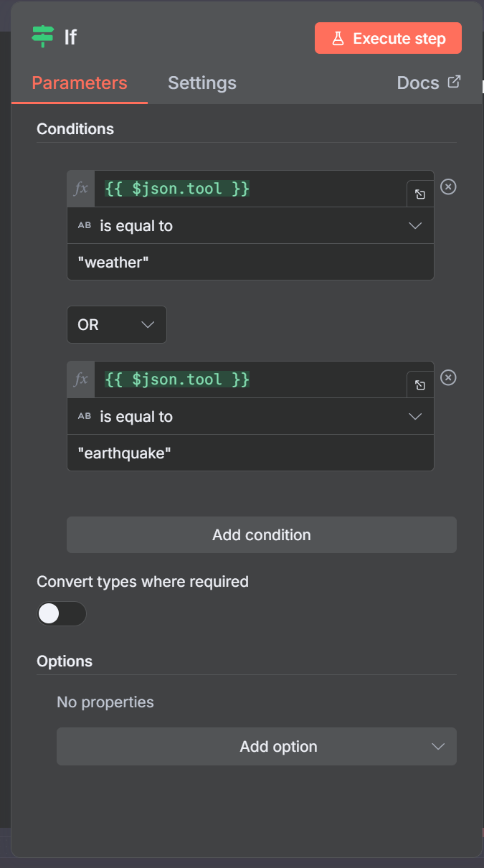The width and height of the screenshot is (484, 868).
Task: Remove the "earthquake" condition
Action: pyautogui.click(x=448, y=378)
